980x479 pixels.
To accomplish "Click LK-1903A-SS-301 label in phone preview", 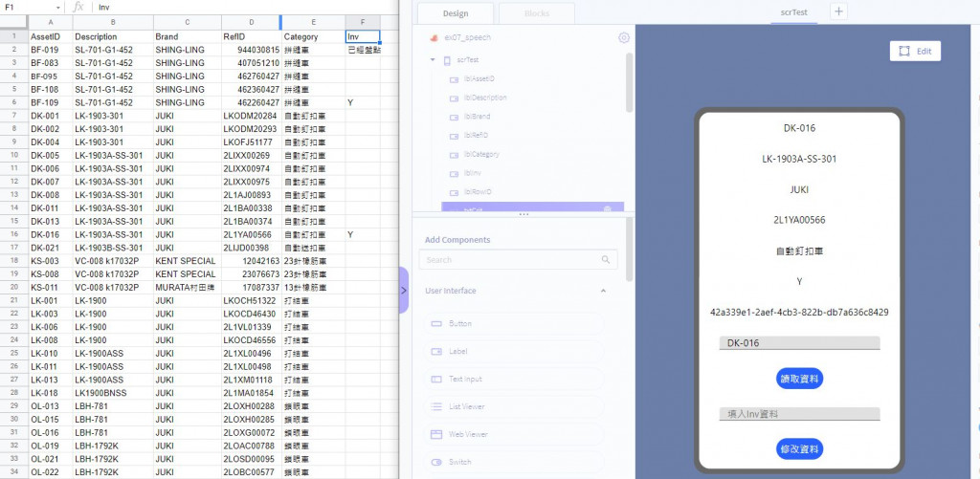I will tap(799, 160).
